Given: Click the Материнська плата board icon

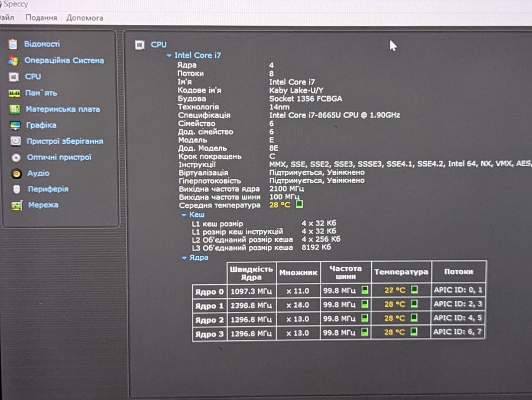Looking at the screenshot, I should click(x=15, y=109).
